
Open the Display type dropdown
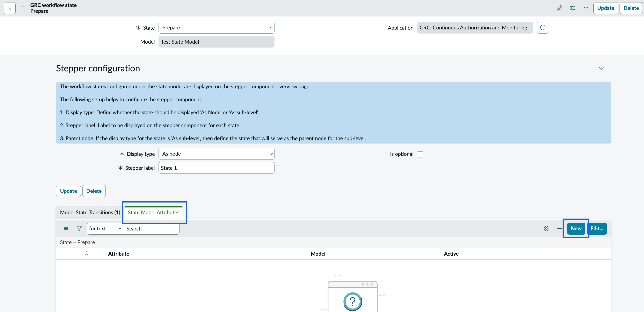point(216,154)
